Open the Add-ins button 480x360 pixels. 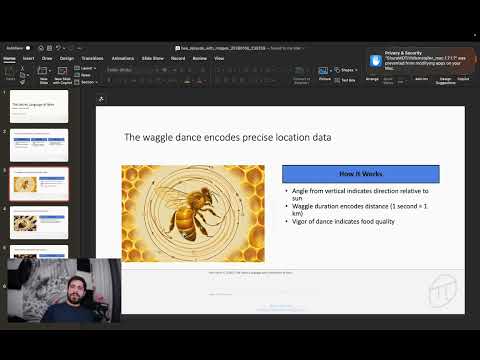click(421, 79)
